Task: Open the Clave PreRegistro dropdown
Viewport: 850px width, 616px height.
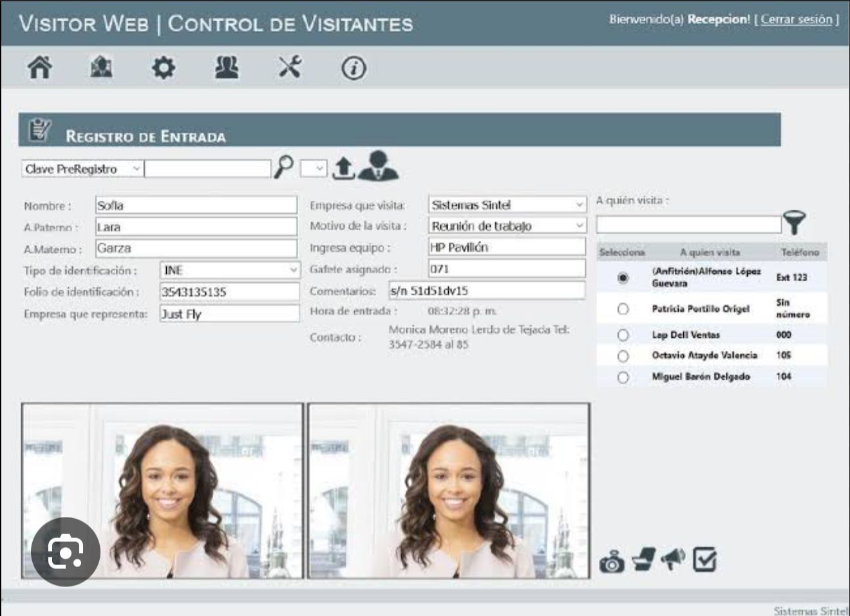Action: 82,169
